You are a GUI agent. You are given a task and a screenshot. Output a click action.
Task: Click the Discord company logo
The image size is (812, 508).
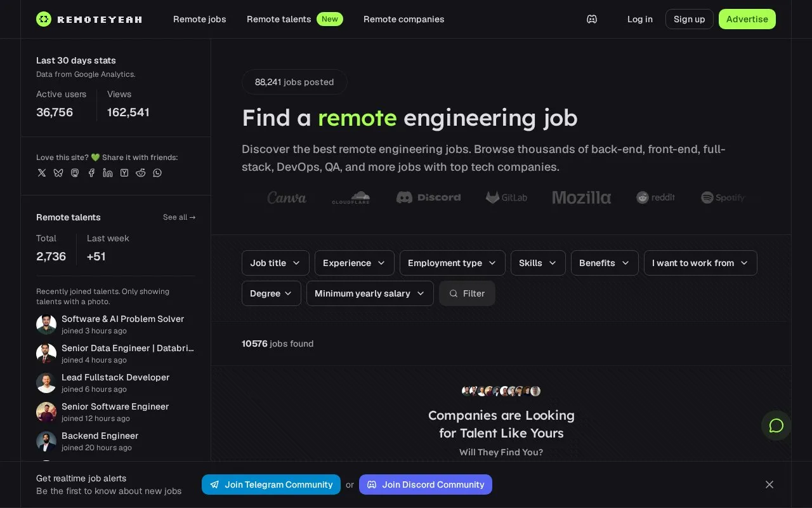pyautogui.click(x=429, y=197)
